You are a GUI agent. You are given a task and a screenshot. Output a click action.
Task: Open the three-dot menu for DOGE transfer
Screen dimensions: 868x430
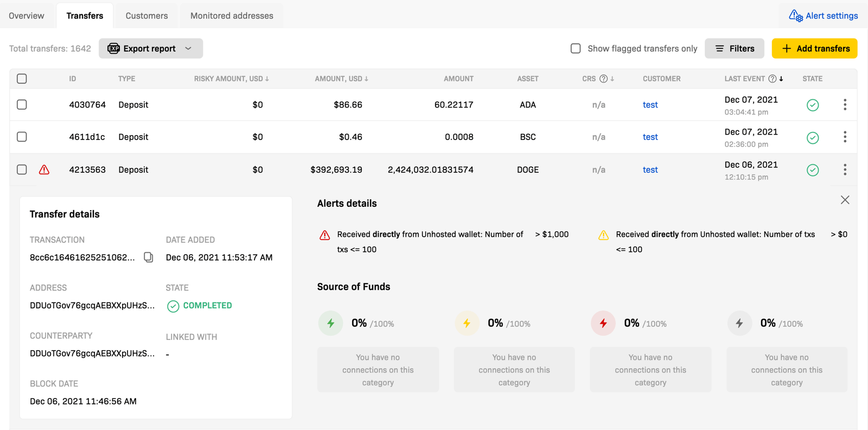coord(845,170)
